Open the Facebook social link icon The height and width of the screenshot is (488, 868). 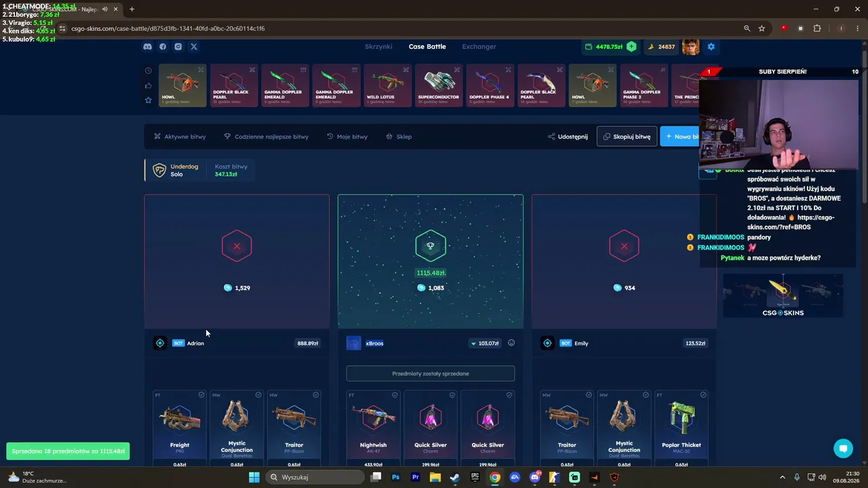click(x=163, y=47)
